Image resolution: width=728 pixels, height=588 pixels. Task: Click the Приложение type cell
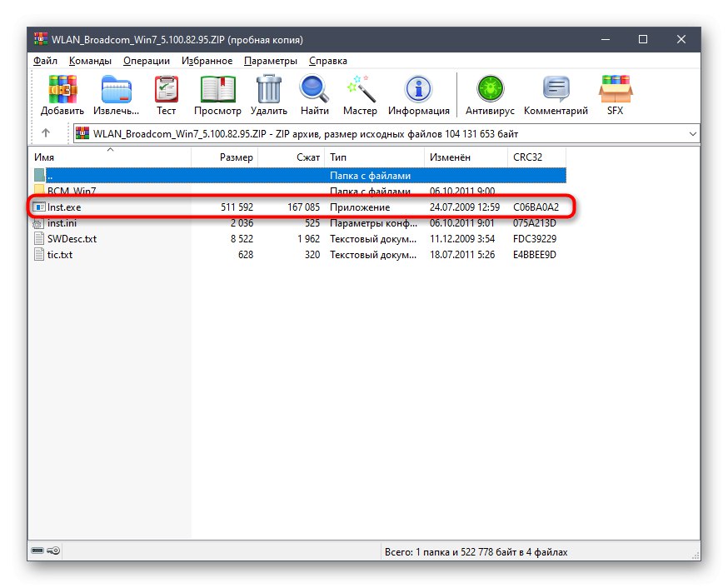pyautogui.click(x=360, y=207)
